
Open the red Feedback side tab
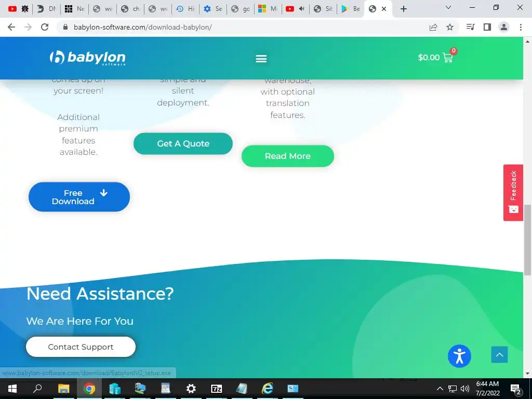(x=513, y=193)
